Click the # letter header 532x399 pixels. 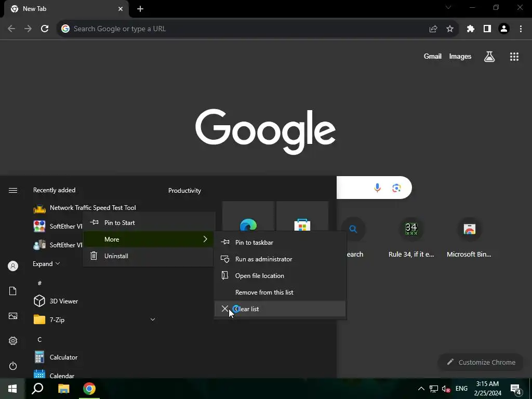coord(39,283)
